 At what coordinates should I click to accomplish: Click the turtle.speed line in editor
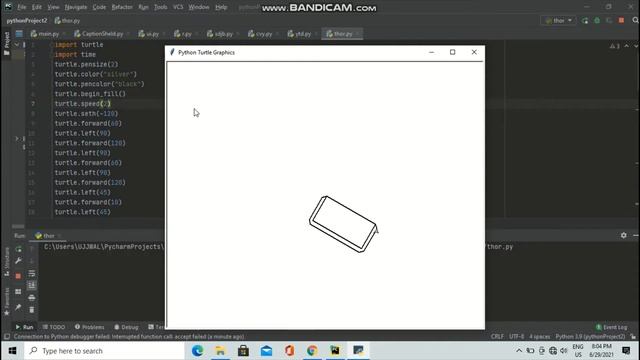point(82,104)
